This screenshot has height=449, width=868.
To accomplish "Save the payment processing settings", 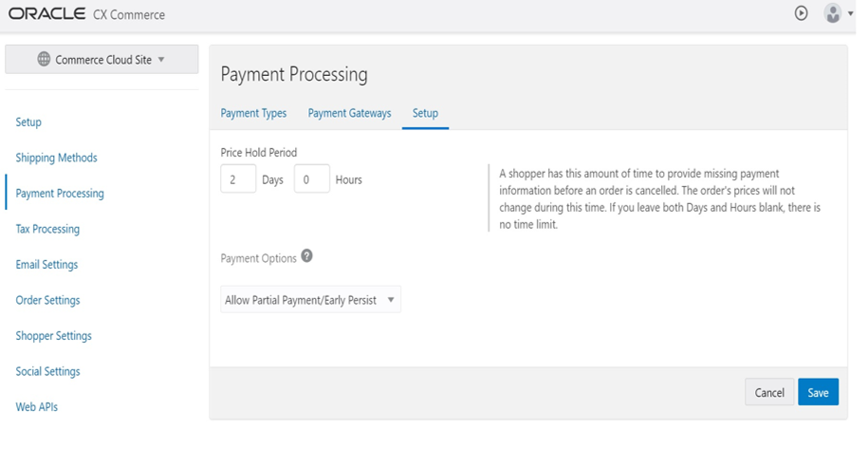I will [x=818, y=392].
